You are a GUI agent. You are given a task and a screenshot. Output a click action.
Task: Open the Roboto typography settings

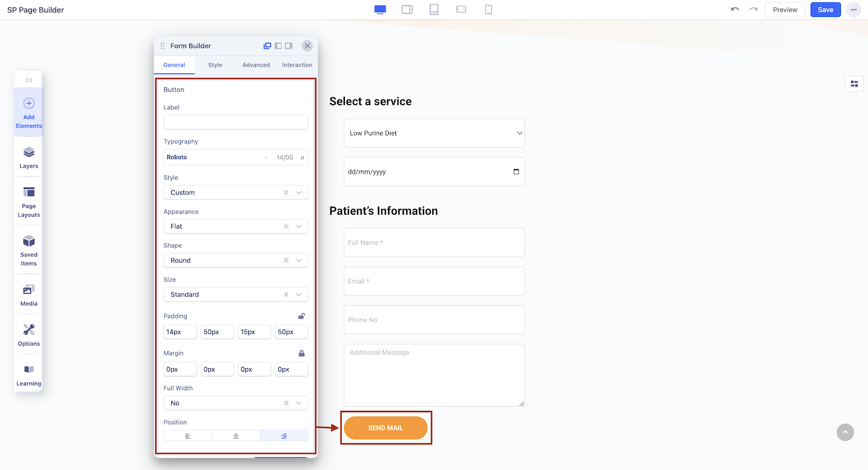click(236, 157)
